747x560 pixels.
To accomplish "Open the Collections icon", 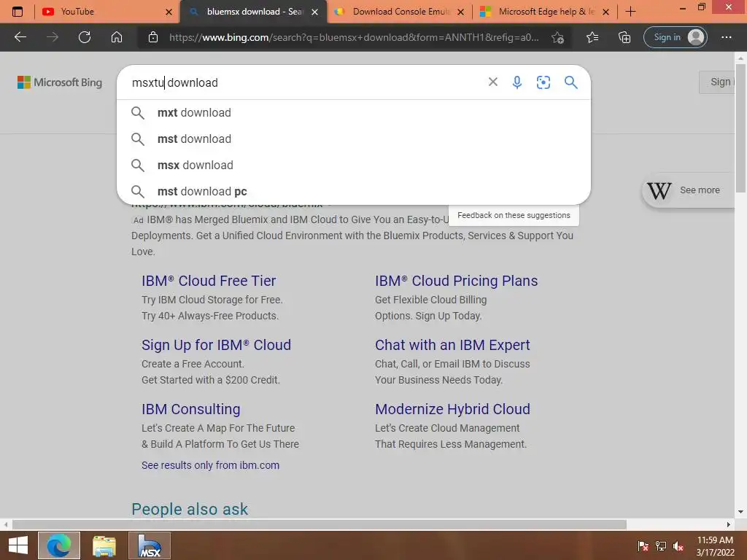I will pyautogui.click(x=624, y=37).
